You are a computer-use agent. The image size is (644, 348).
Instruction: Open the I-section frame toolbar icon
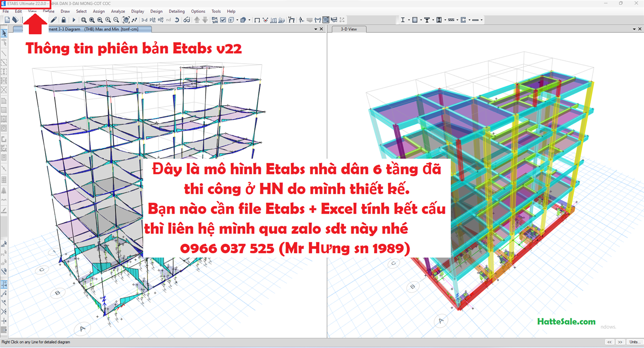tap(403, 20)
